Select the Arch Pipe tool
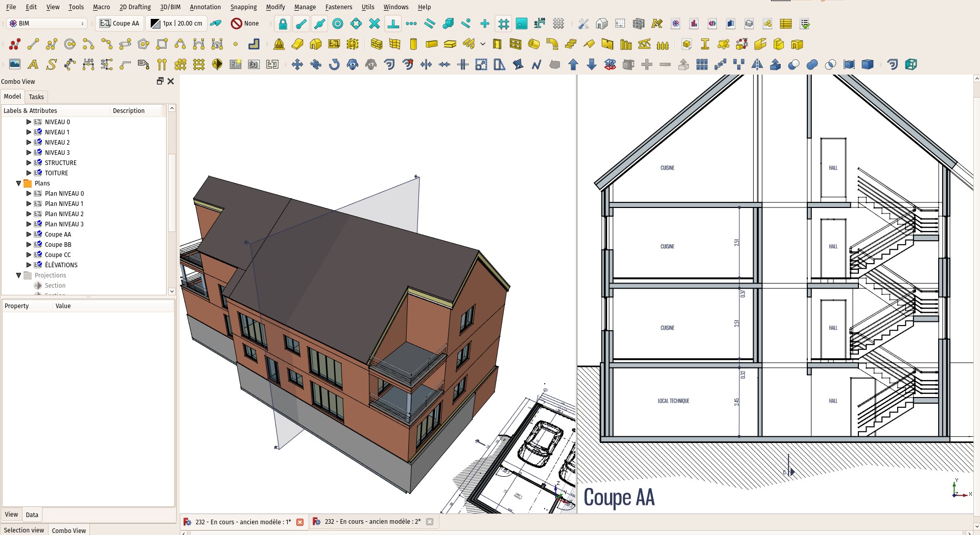Image resolution: width=980 pixels, height=535 pixels. (534, 44)
